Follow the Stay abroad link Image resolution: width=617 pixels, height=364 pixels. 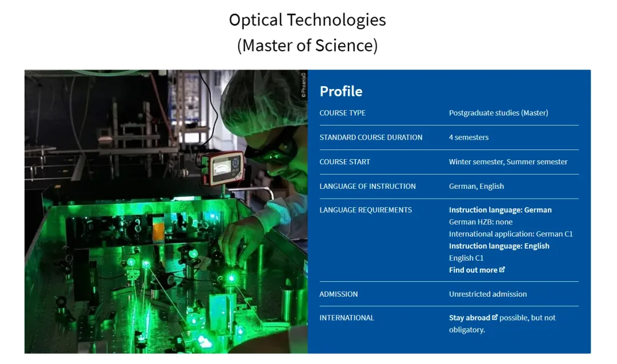[469, 318]
